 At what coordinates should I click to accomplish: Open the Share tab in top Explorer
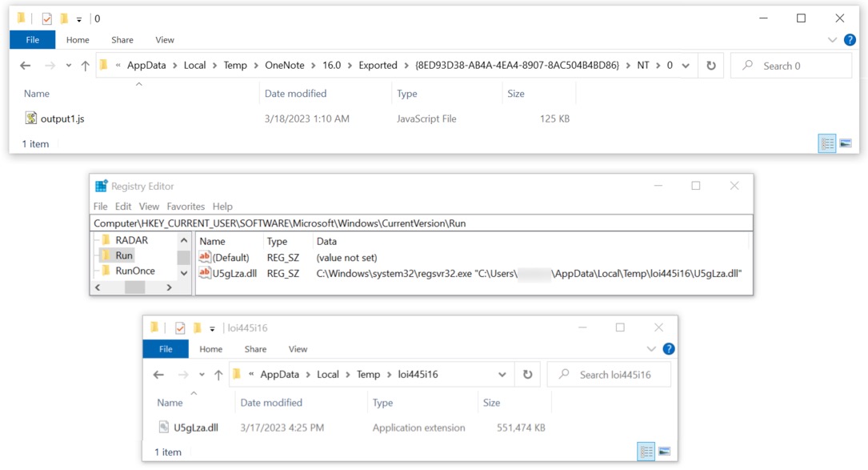click(122, 40)
